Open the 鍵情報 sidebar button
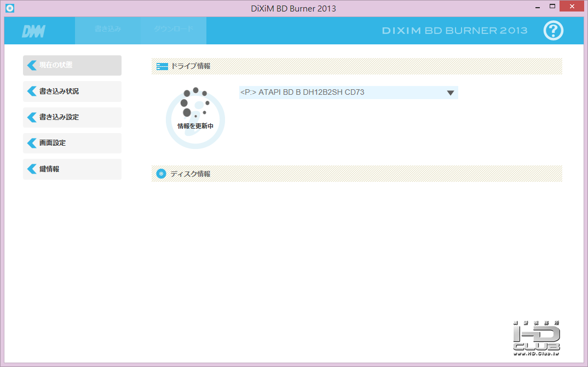Image resolution: width=588 pixels, height=367 pixels. [x=72, y=169]
